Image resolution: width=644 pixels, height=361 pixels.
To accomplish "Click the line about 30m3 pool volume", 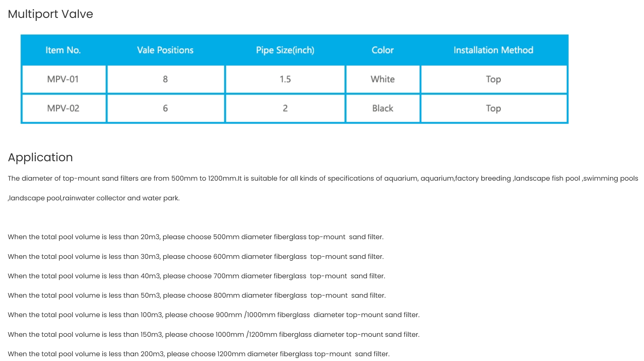I will click(x=196, y=257).
